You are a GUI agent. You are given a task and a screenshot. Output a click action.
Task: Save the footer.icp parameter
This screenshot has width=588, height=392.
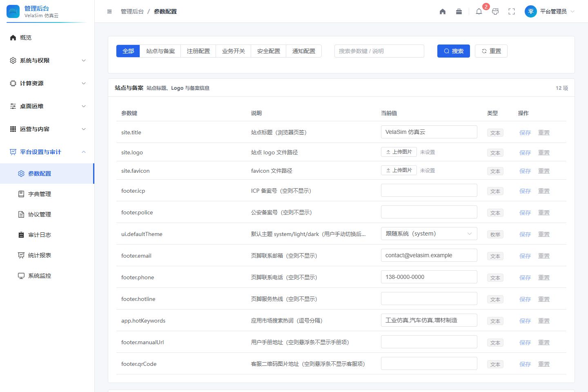pyautogui.click(x=525, y=191)
